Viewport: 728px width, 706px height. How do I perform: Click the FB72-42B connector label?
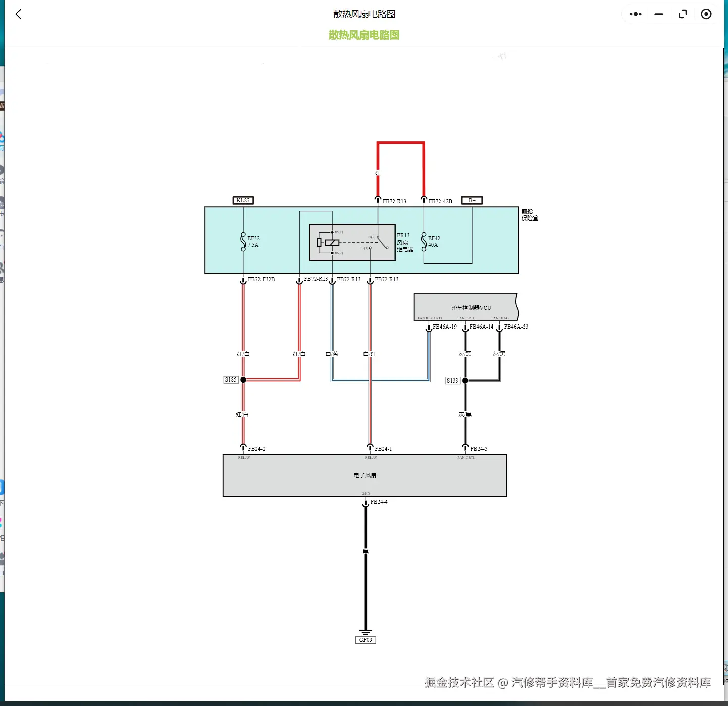pos(440,201)
